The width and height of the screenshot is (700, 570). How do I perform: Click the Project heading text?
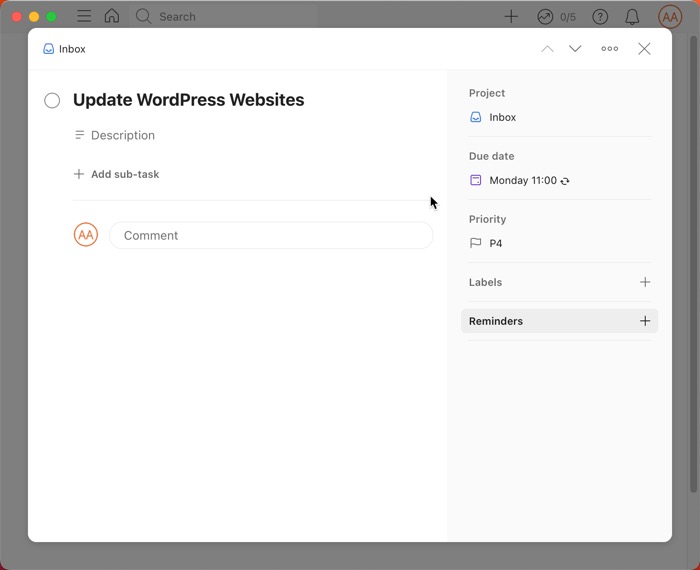click(x=487, y=93)
